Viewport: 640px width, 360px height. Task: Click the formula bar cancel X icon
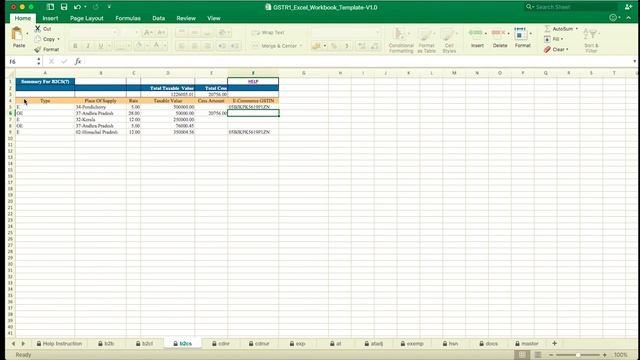tap(51, 62)
